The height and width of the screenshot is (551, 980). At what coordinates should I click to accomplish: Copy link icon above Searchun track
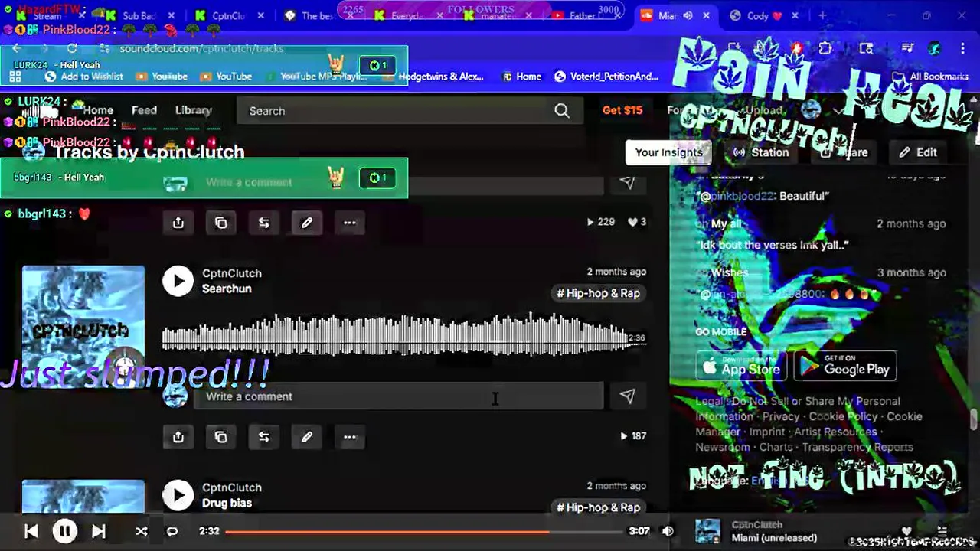(x=220, y=223)
